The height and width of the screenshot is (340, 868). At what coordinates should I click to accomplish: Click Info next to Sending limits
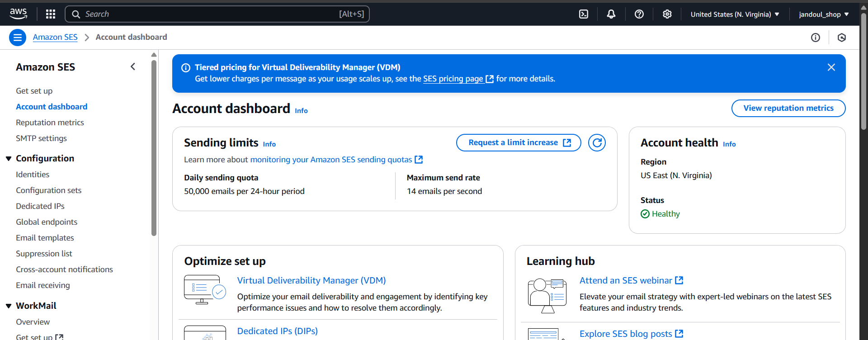(x=269, y=144)
